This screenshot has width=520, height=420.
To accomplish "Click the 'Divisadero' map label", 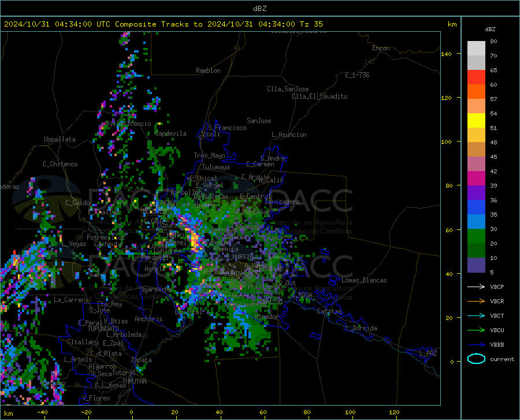I will (282, 202).
